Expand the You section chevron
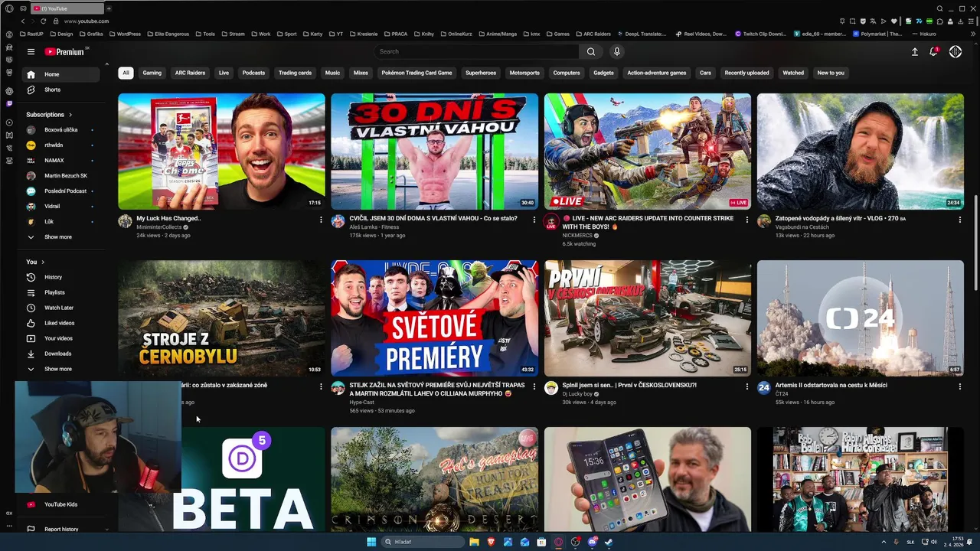 coord(43,262)
